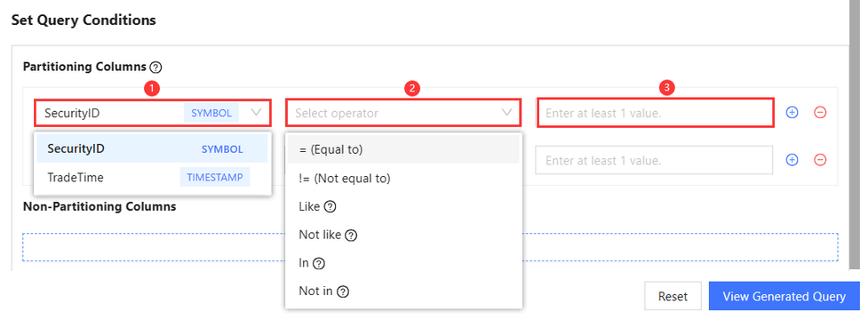Open the Select operator dropdown

pyautogui.click(x=403, y=113)
